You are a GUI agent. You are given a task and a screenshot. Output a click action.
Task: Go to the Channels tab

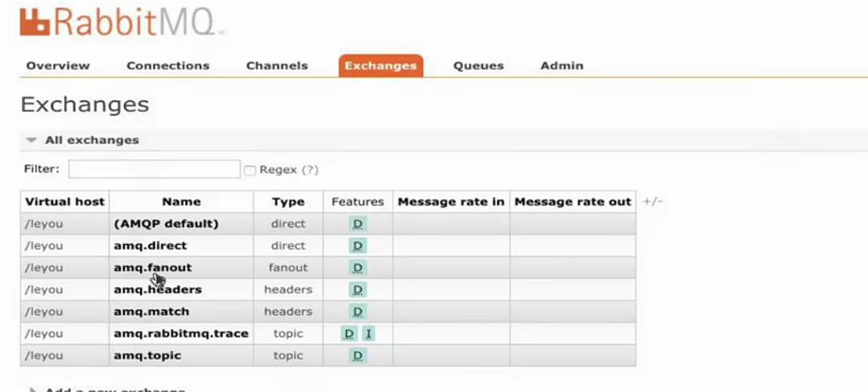pos(276,66)
